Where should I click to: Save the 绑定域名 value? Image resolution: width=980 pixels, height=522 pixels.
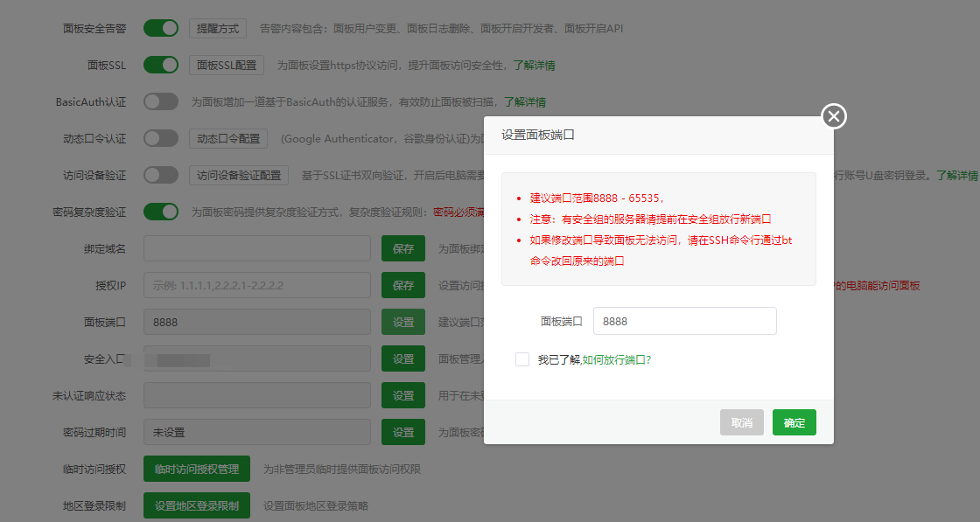(x=403, y=248)
